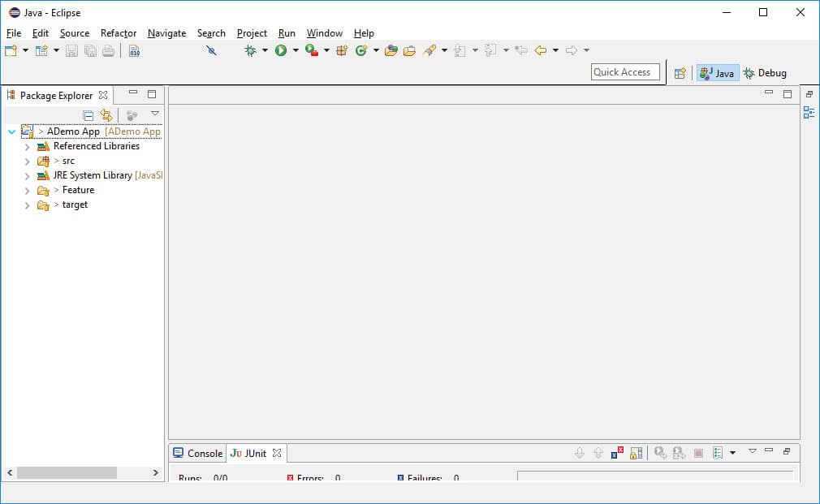The image size is (820, 504).
Task: Click Collapse All in Package Explorer
Action: [x=88, y=115]
